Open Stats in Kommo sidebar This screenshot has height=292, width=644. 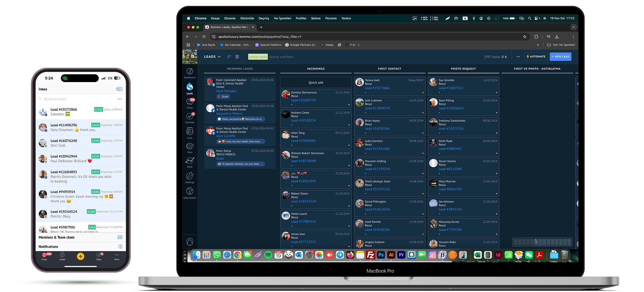coord(190,162)
